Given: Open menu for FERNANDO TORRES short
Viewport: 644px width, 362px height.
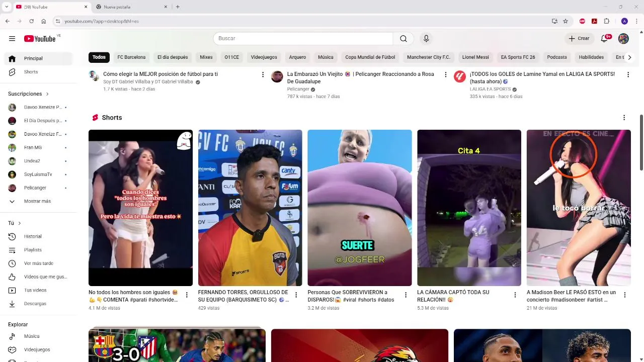Looking at the screenshot, I should (296, 295).
